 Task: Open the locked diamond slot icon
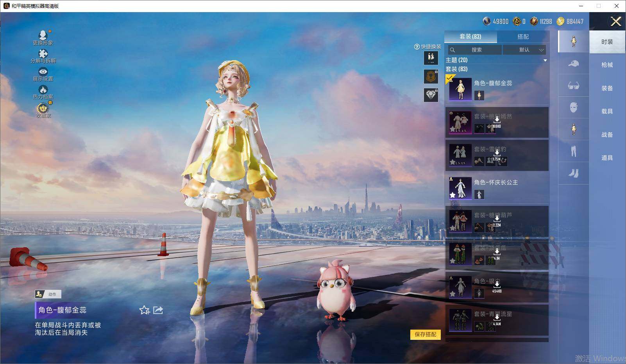tap(431, 95)
